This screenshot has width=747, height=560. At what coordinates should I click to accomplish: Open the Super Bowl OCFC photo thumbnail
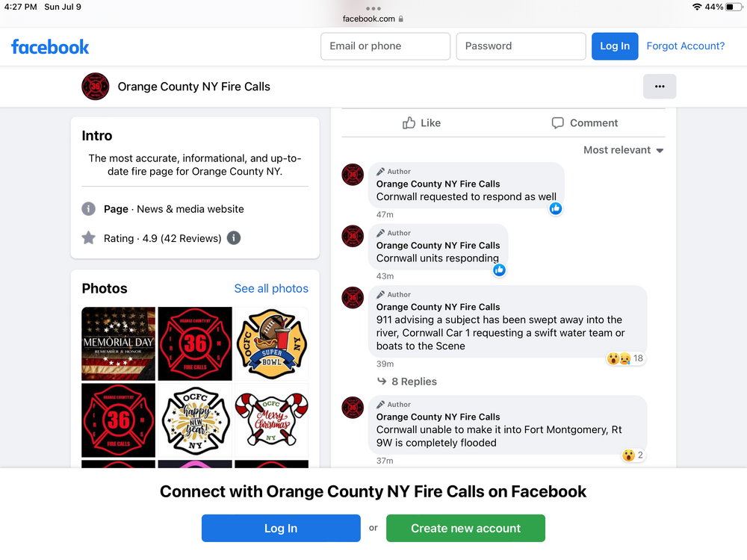(x=272, y=343)
